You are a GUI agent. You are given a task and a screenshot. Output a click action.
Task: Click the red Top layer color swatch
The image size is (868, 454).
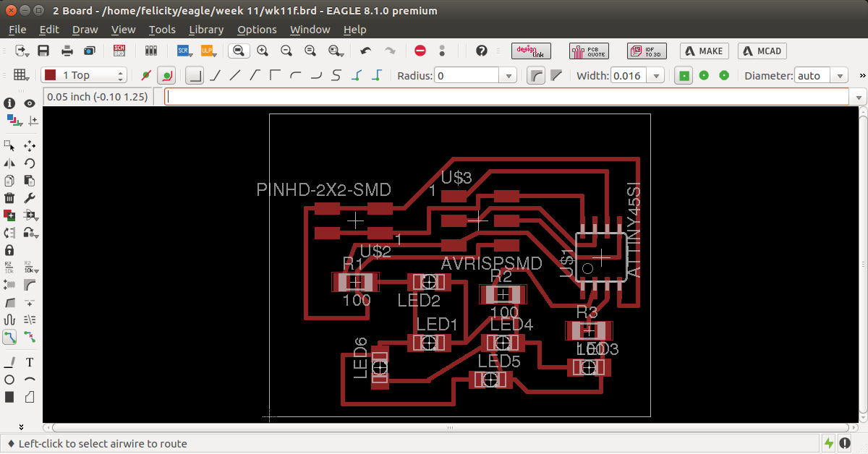51,75
